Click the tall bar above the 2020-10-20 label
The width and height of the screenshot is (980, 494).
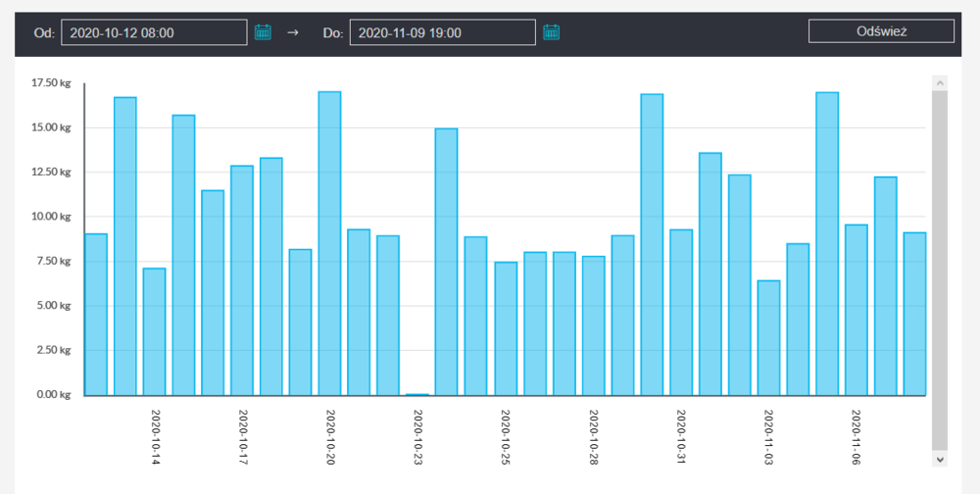pyautogui.click(x=329, y=243)
